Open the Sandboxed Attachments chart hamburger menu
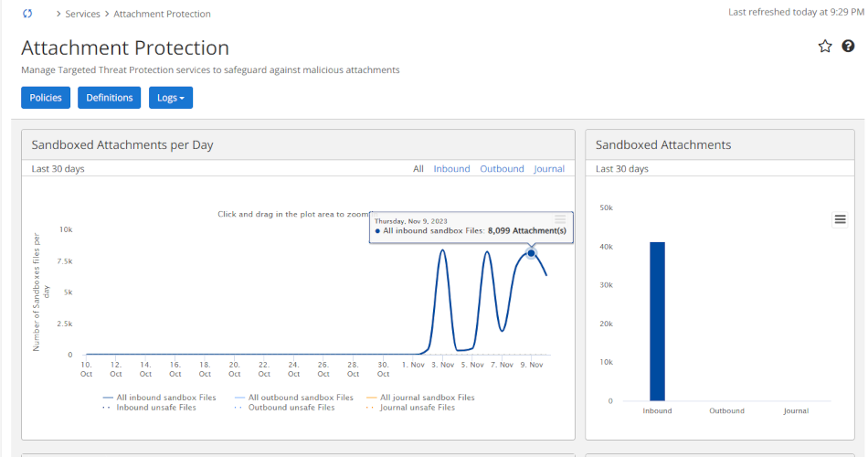 click(x=840, y=220)
